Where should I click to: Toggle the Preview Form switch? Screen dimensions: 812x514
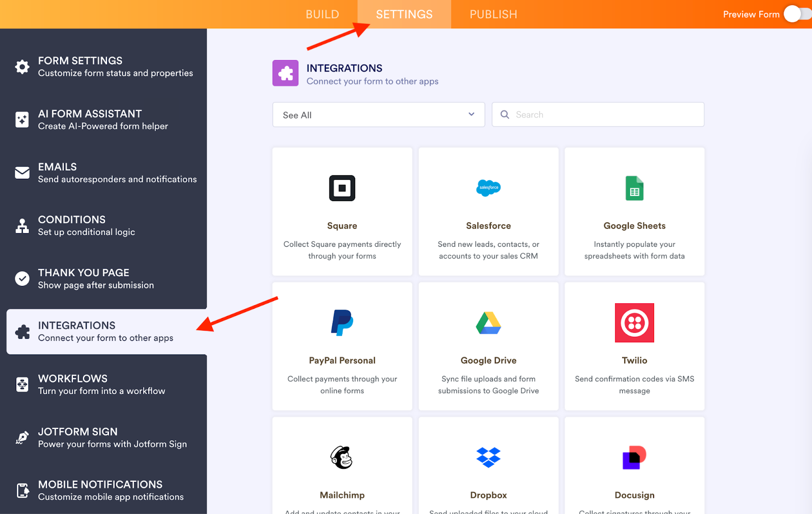[797, 14]
